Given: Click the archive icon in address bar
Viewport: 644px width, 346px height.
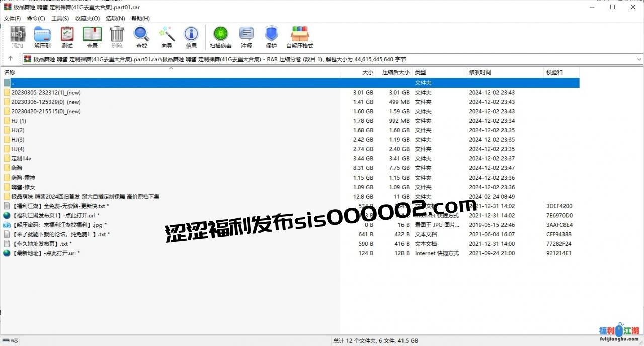Looking at the screenshot, I should point(28,59).
